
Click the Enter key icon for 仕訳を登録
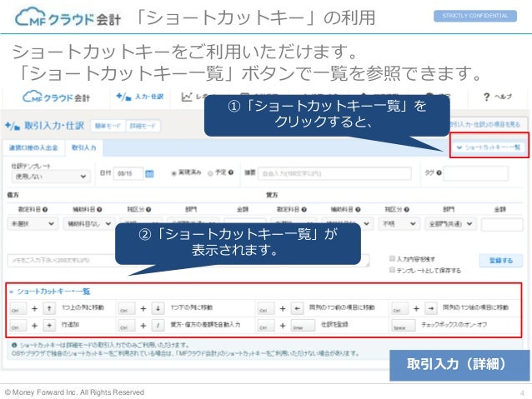coord(303,325)
